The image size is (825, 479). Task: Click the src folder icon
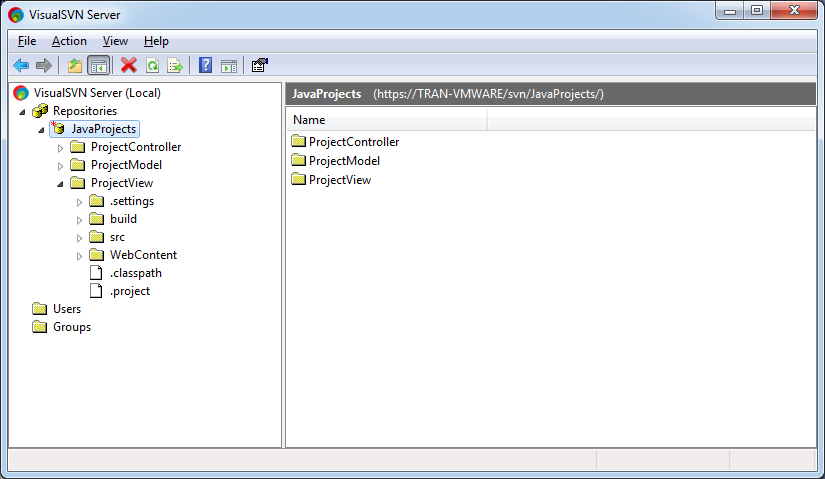[96, 237]
